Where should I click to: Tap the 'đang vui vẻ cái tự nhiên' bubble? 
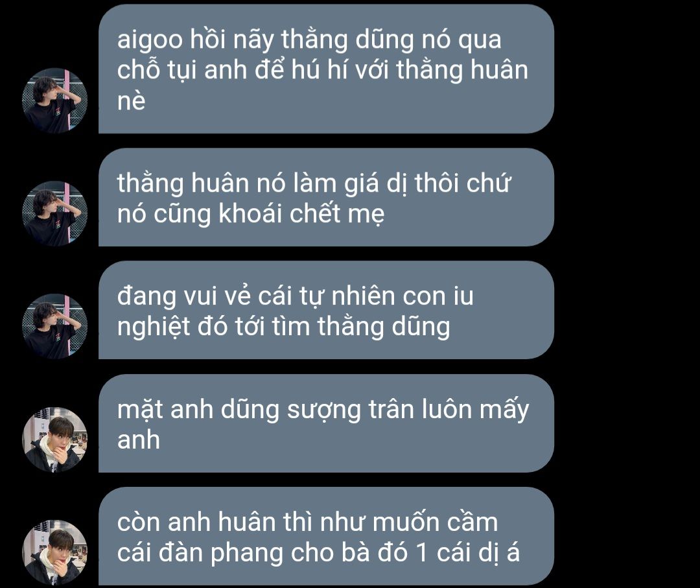pos(326,311)
